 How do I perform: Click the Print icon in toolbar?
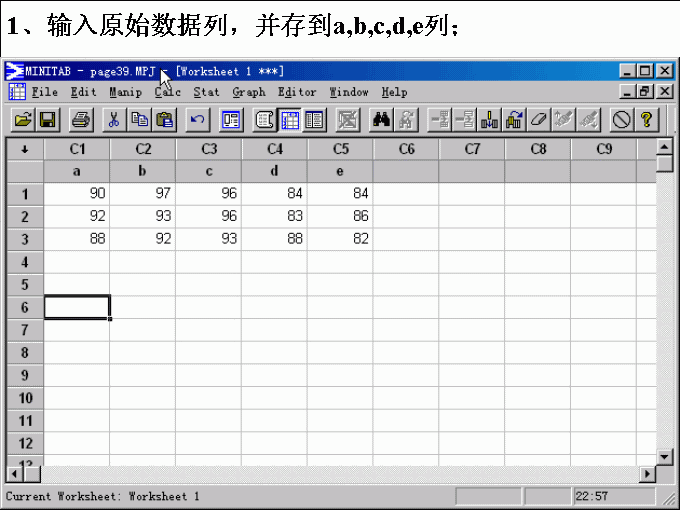(81, 120)
